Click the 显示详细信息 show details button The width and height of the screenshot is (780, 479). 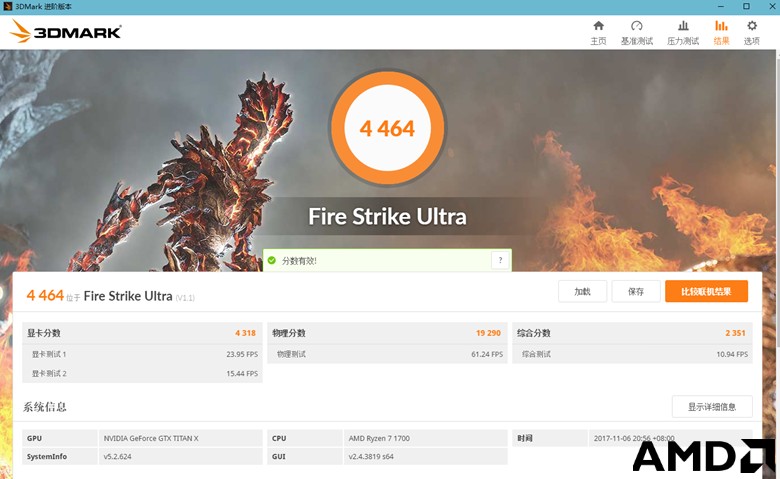(x=712, y=407)
